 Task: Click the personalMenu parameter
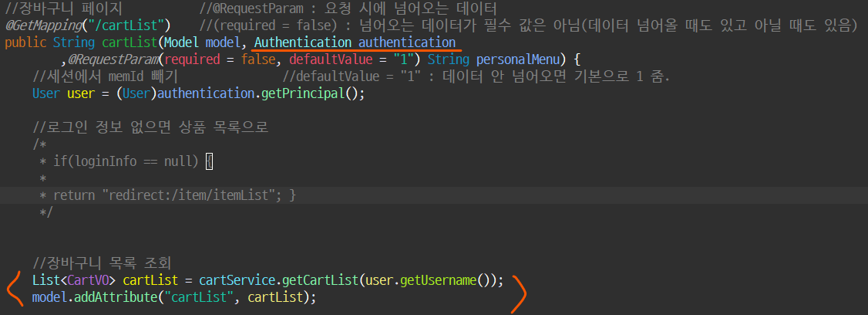517,59
